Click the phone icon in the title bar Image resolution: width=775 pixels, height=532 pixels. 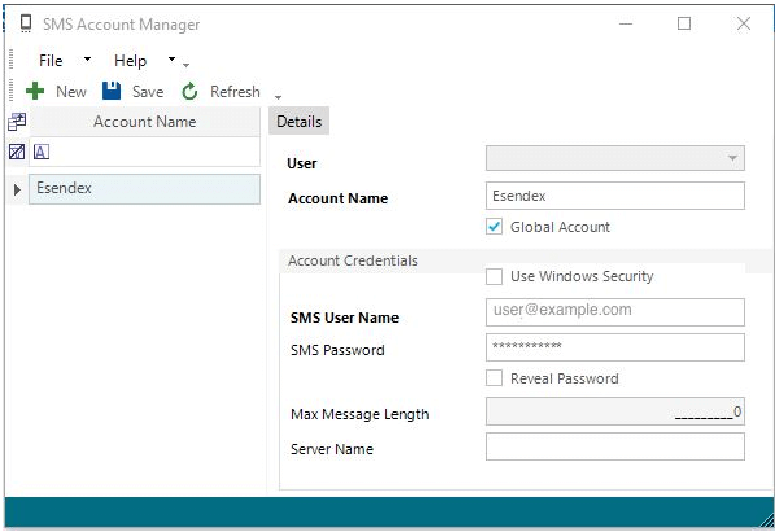point(26,23)
